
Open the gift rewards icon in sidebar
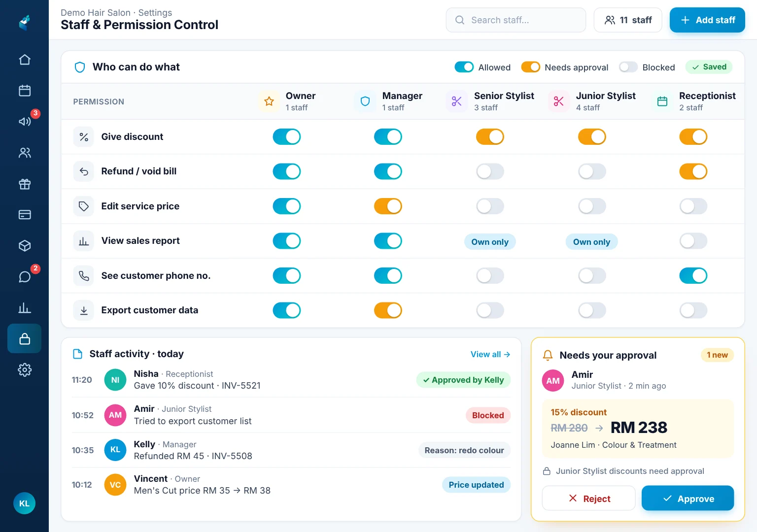[x=25, y=184]
